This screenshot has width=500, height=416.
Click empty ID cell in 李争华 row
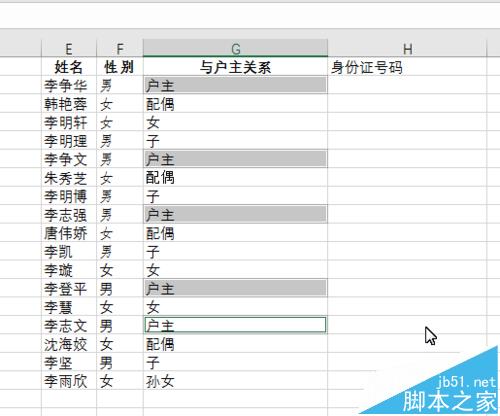(x=407, y=85)
